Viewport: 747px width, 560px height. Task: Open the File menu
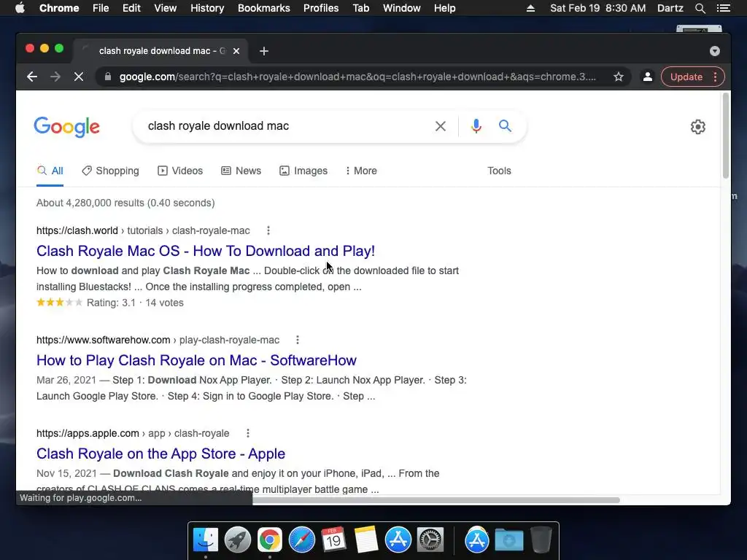(101, 8)
